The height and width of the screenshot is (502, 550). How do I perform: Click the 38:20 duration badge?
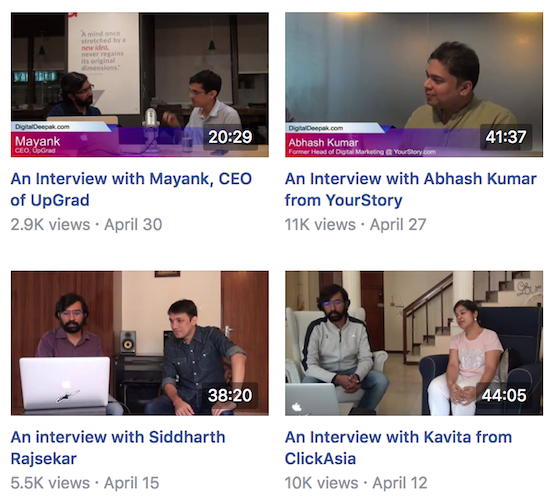pyautogui.click(x=230, y=395)
